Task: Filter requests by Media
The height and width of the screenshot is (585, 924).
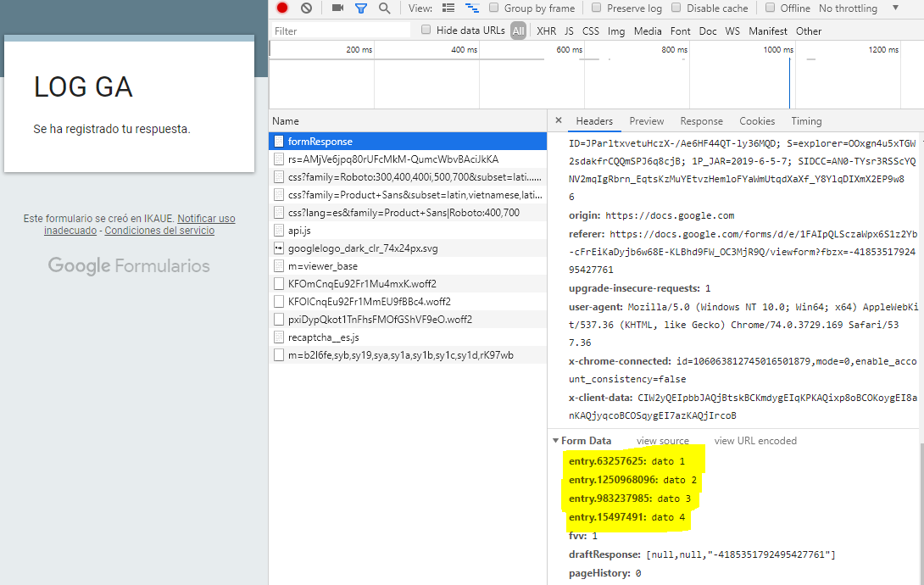Action: coord(648,31)
